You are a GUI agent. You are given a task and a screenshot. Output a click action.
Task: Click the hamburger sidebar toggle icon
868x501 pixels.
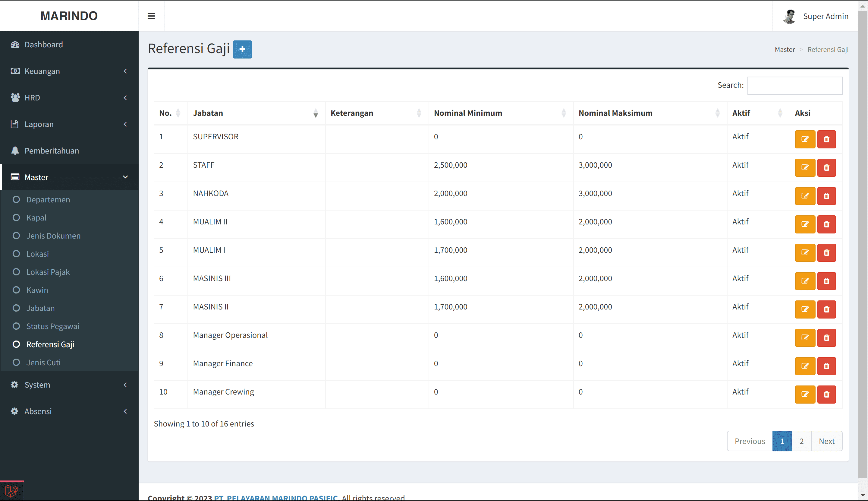pos(151,16)
